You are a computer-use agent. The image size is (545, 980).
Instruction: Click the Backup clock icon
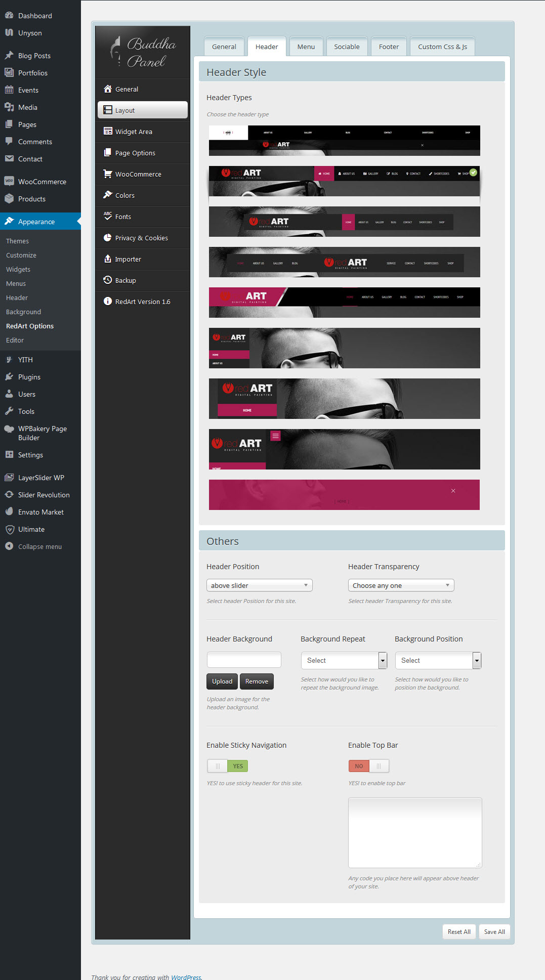point(107,280)
